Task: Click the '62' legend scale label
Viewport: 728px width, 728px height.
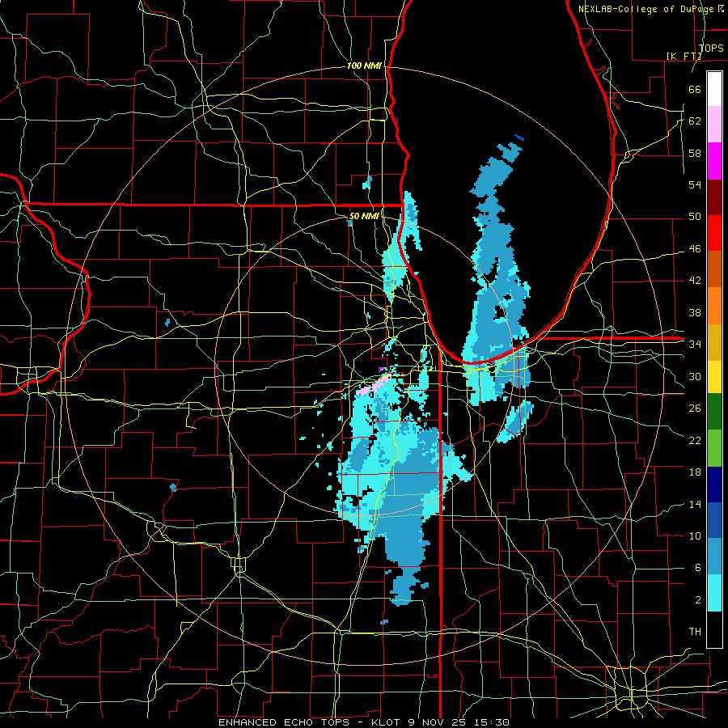Action: click(x=695, y=121)
